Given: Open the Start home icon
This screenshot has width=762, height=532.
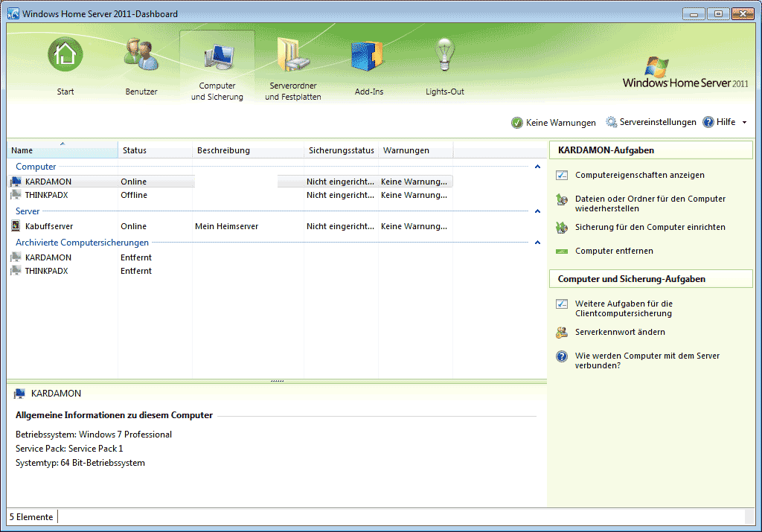Looking at the screenshot, I should point(65,54).
